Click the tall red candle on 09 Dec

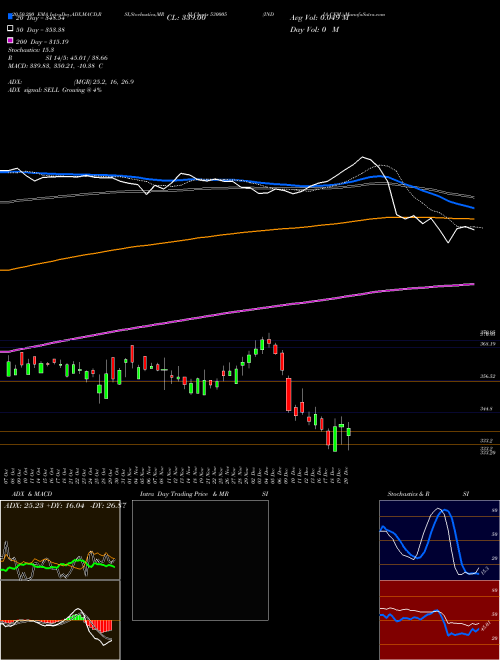pos(289,394)
